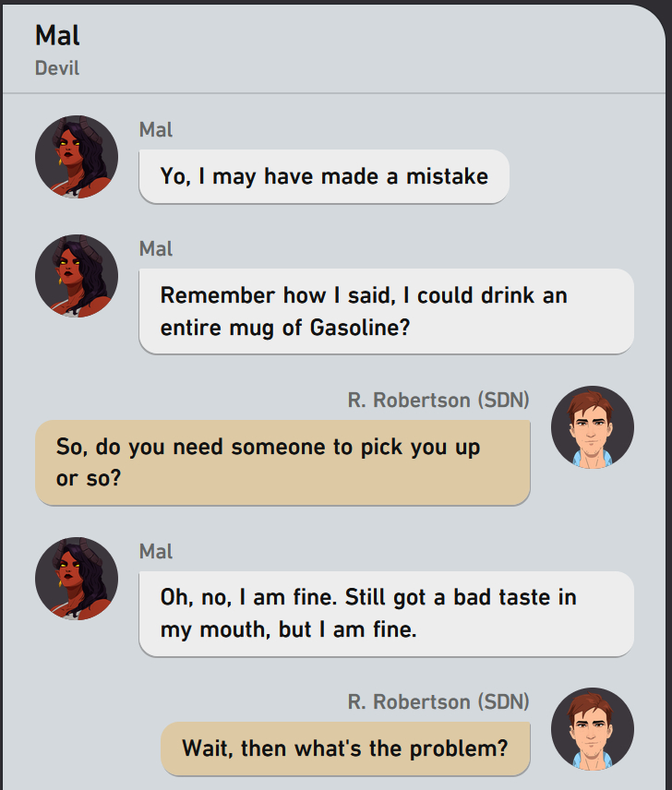Screen dimensions: 672x790
Task: Click the upper 'R. Robertson (SDN)' sender label
Action: [438, 400]
